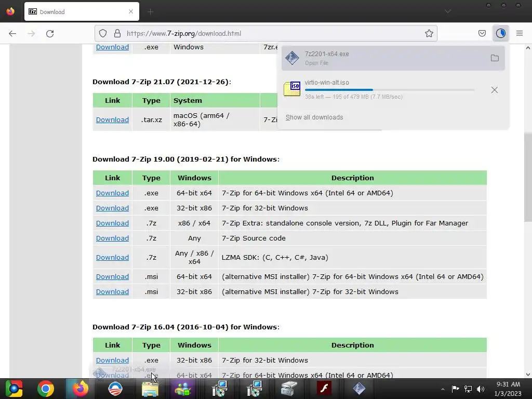Open the Flash icon on the taskbar
Screen dimensions: 532x399
tap(324, 389)
